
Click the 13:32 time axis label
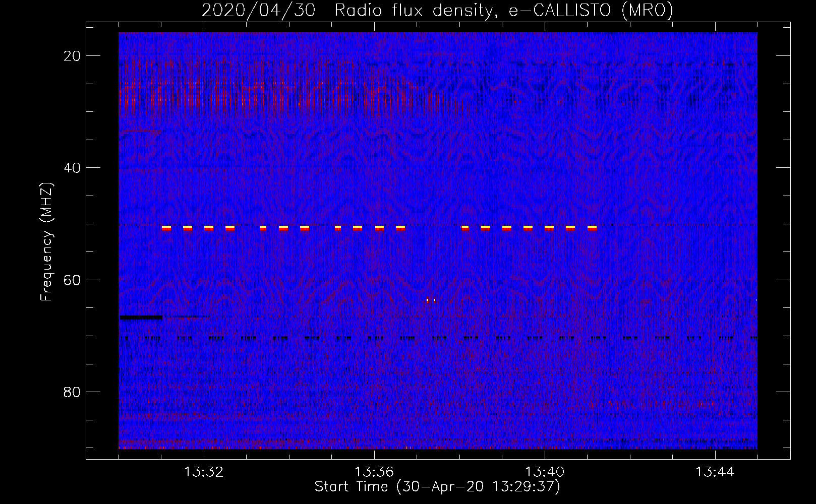204,472
